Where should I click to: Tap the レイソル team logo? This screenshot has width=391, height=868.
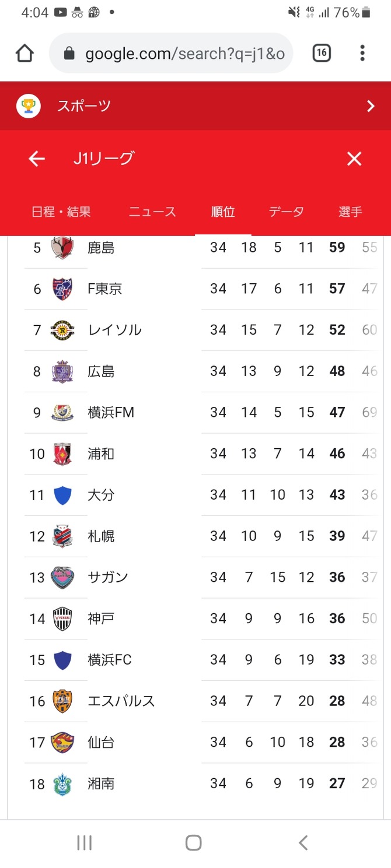pos(62,330)
